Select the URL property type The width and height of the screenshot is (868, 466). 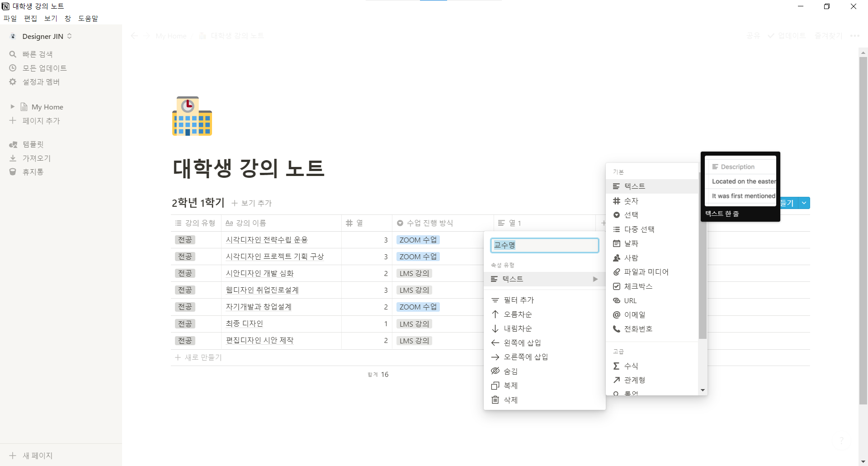tap(652, 300)
